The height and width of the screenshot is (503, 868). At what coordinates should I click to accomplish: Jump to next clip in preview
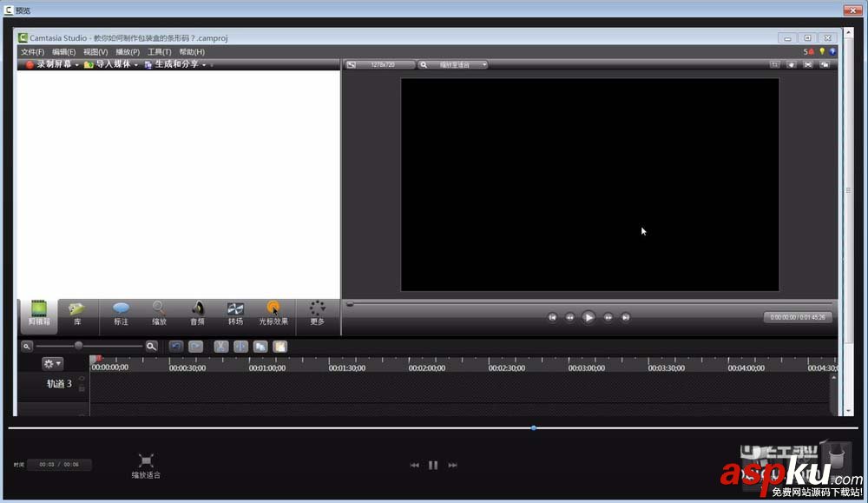(x=626, y=317)
